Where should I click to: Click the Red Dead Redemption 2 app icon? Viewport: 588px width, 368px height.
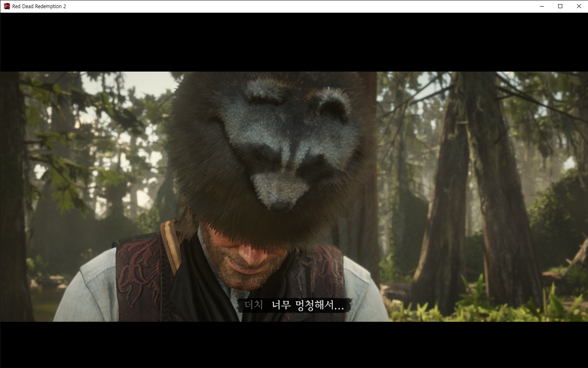[x=7, y=6]
